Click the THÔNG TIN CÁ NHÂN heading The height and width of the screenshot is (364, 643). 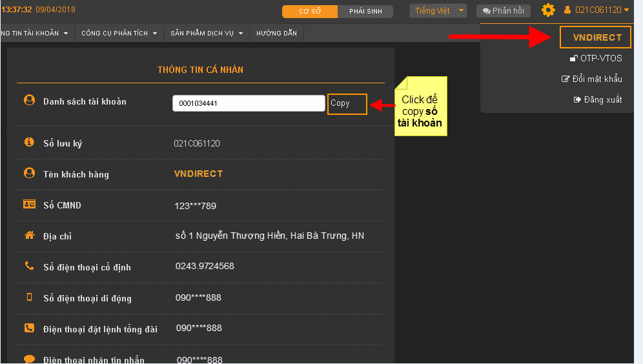click(x=200, y=70)
